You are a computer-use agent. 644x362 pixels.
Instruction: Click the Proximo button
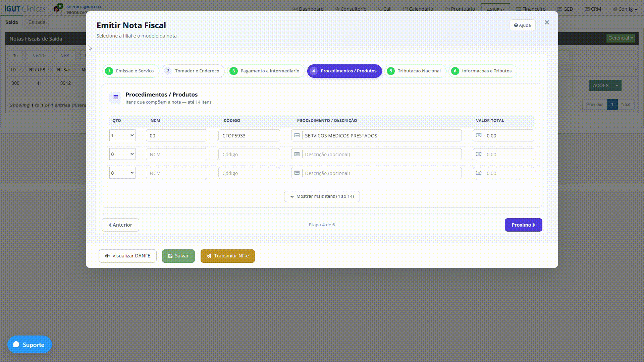tap(523, 225)
